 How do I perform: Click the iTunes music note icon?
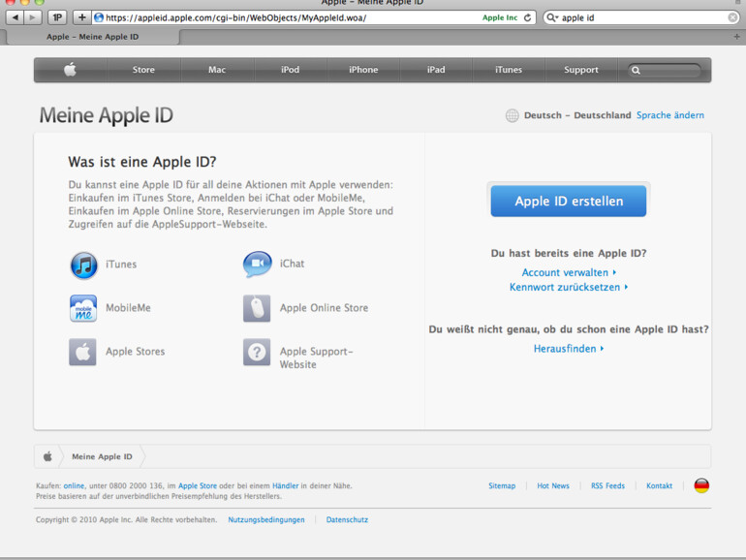[x=83, y=265]
